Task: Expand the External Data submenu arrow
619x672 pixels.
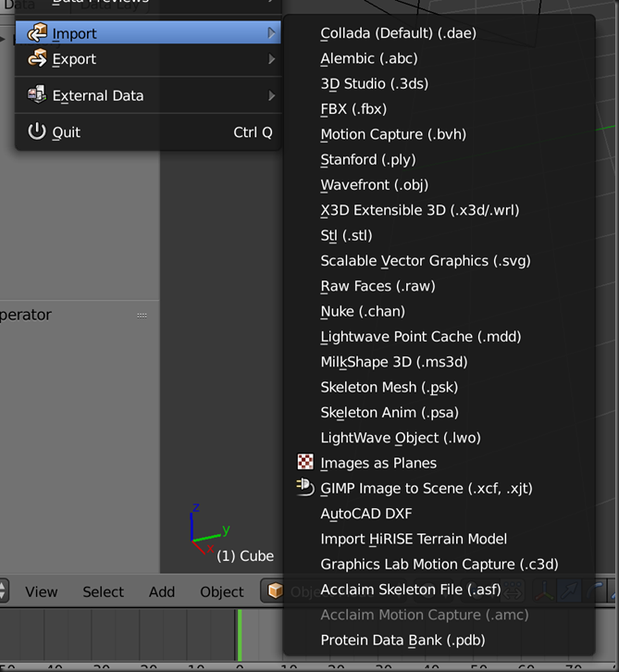Action: pos(271,95)
